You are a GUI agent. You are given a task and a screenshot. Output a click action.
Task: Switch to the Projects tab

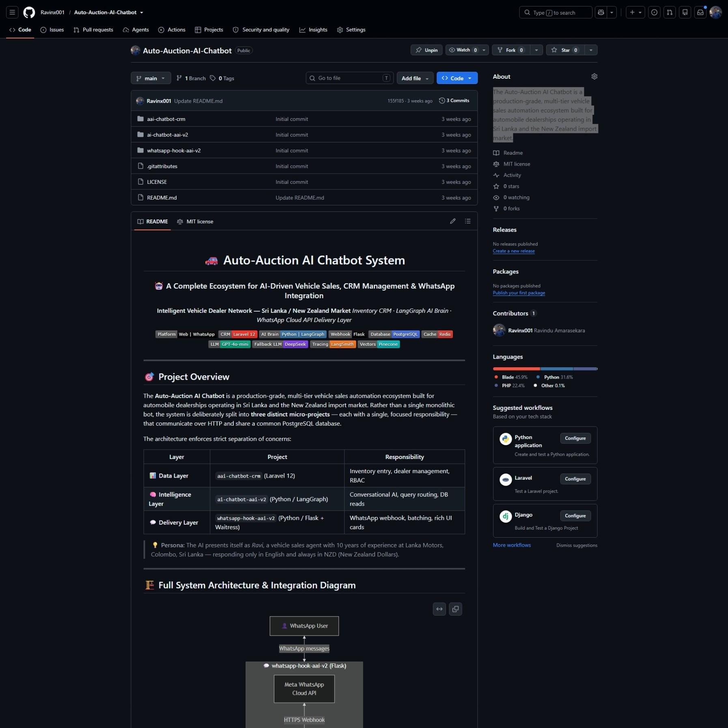click(x=209, y=30)
